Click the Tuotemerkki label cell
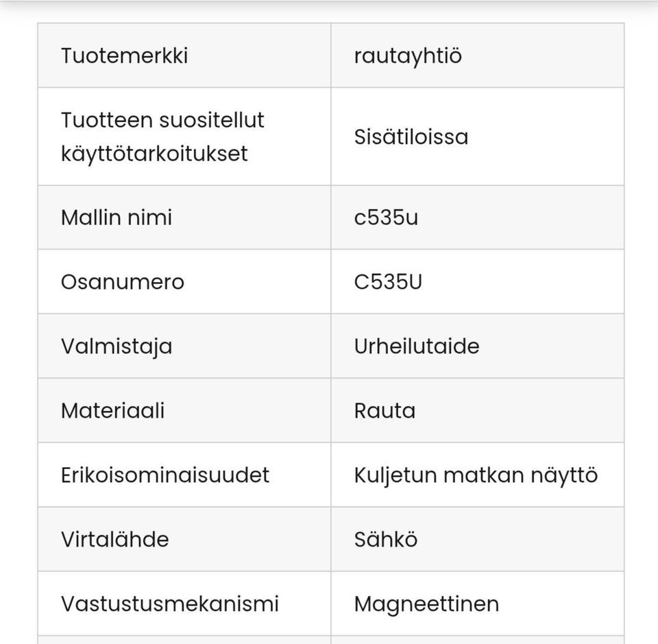Image resolution: width=658 pixels, height=644 pixels. 124,56
